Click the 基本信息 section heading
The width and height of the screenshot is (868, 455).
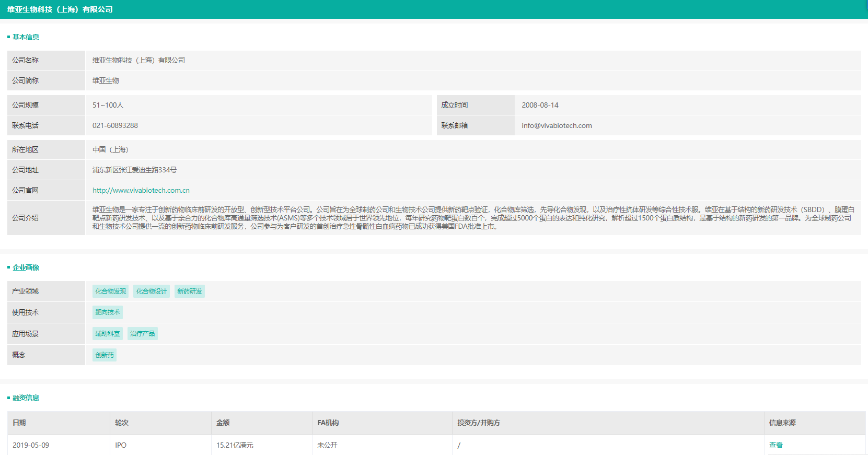[26, 37]
